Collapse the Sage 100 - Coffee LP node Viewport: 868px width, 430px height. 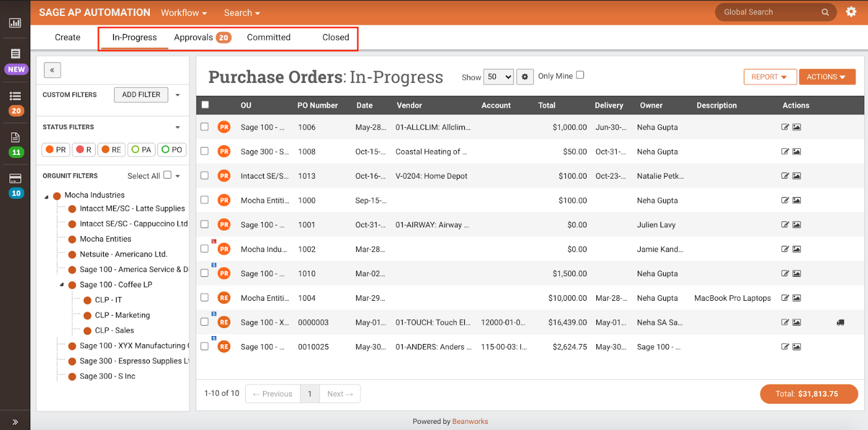click(62, 285)
